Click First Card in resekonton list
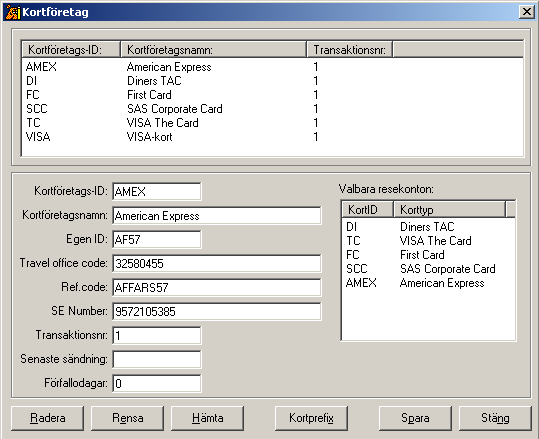This screenshot has height=439, width=539. [x=422, y=255]
